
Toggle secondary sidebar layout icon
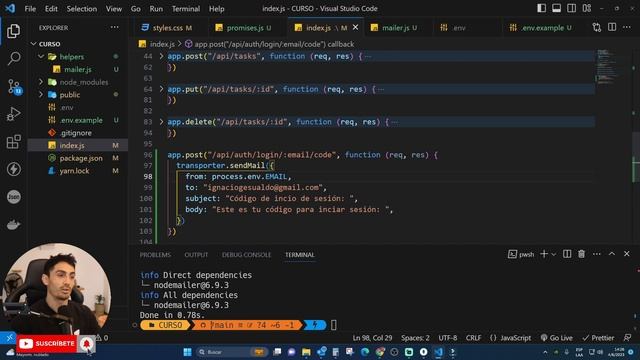(571, 8)
